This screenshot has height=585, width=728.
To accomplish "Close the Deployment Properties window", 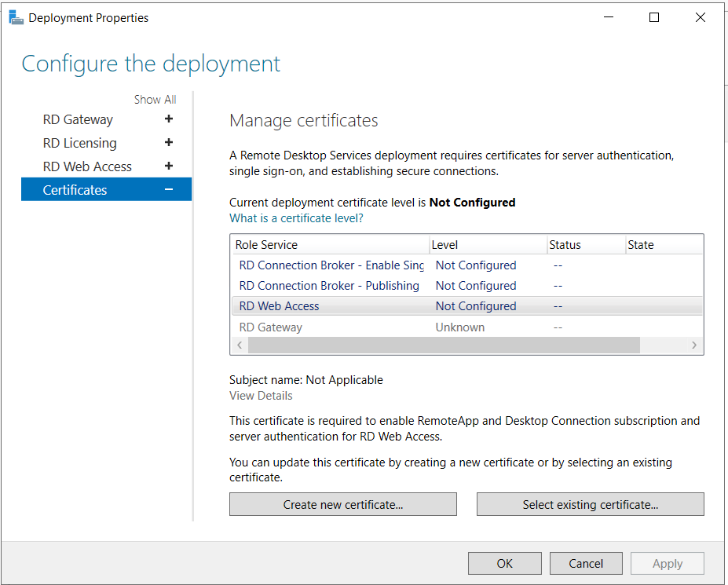I will tap(701, 17).
